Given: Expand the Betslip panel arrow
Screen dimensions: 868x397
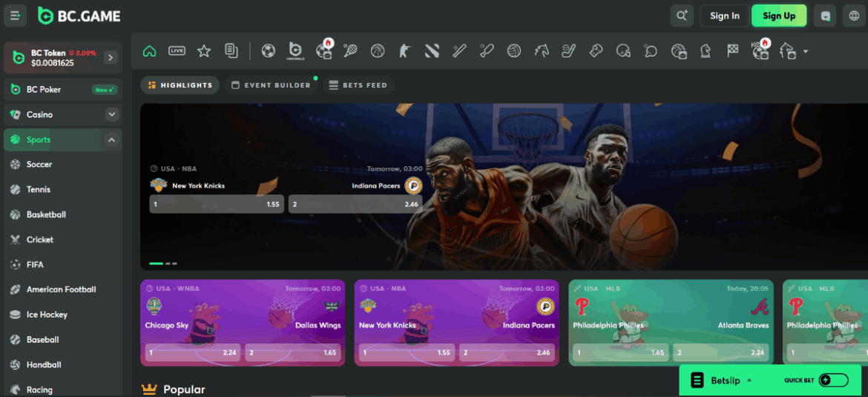Looking at the screenshot, I should pos(749,380).
